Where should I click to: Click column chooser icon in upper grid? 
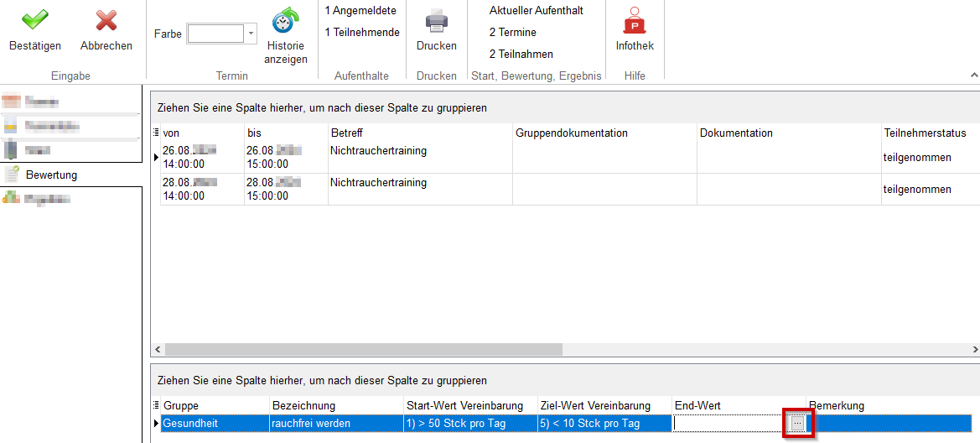156,133
